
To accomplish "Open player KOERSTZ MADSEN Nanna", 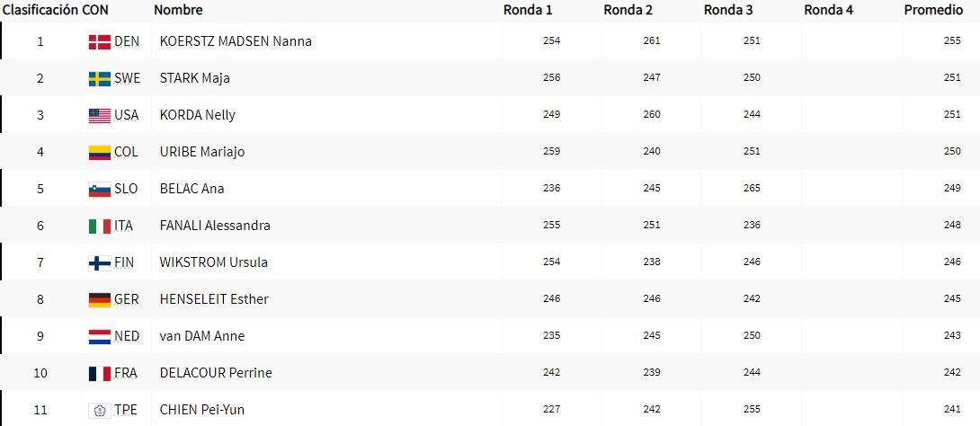I will (x=236, y=41).
